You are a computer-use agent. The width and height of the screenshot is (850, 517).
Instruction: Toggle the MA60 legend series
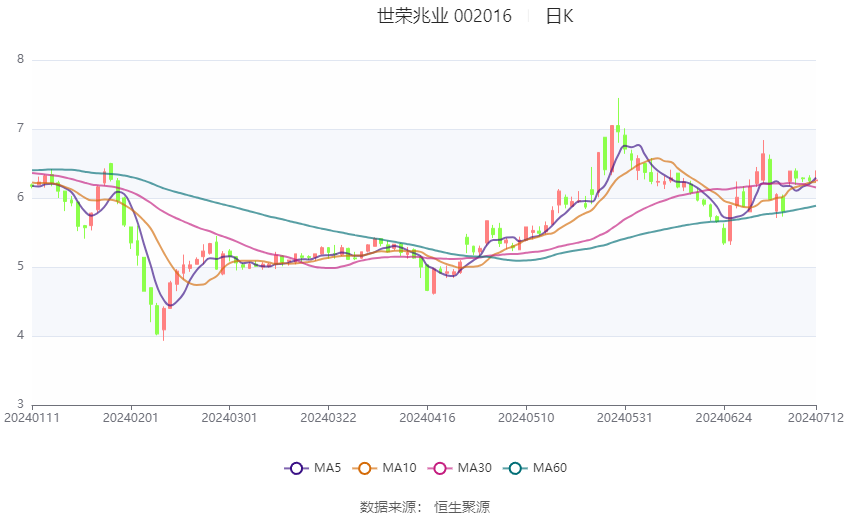(x=535, y=468)
